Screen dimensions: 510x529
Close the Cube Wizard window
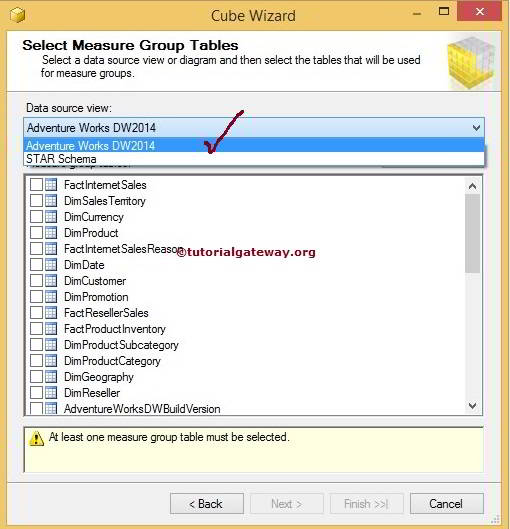(x=480, y=11)
